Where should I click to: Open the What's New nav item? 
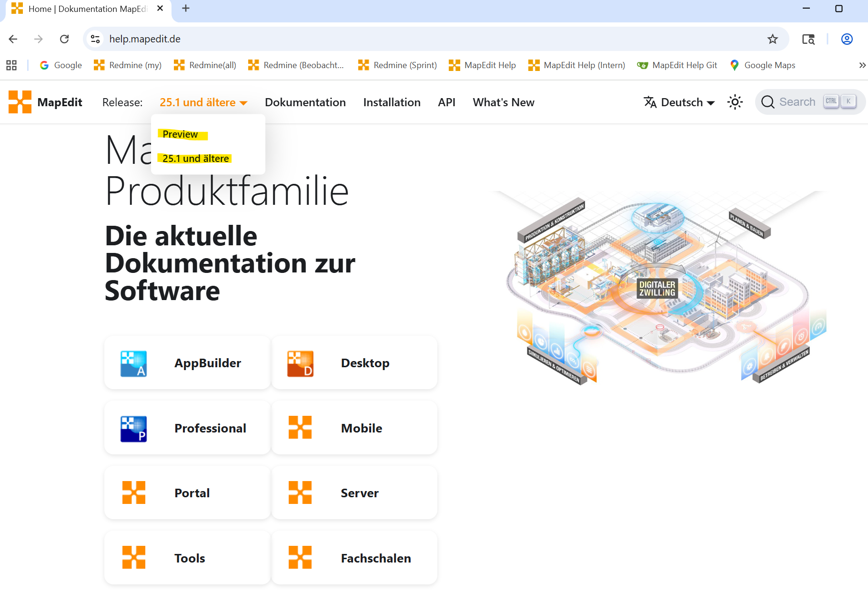click(504, 102)
